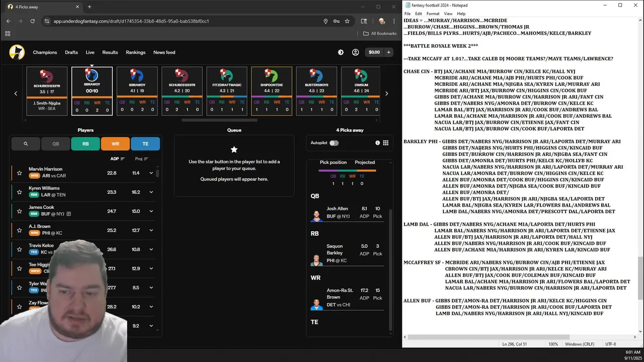Expand James Cook player details chevron
This screenshot has width=644, height=362.
pyautogui.click(x=151, y=211)
